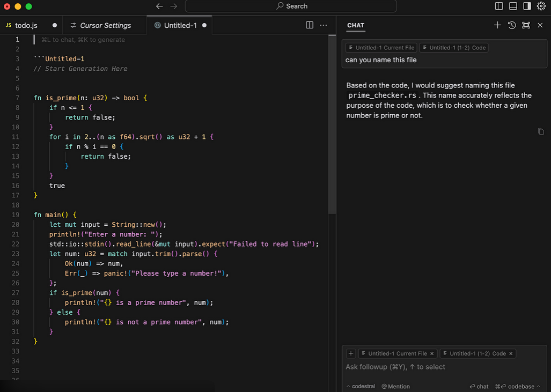Screen dimensions: 551x392
Task: Click line number 19 in gutter
Action: (16, 215)
